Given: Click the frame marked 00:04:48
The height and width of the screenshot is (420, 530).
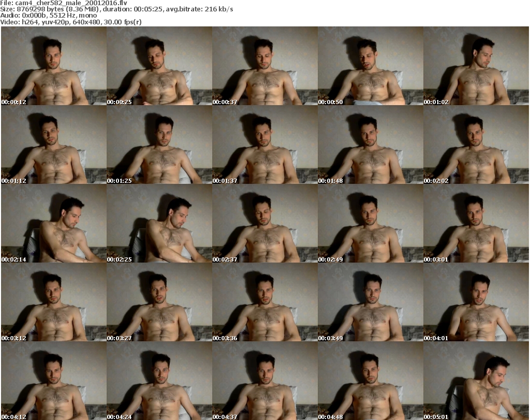Looking at the screenshot, I should click(x=371, y=381).
